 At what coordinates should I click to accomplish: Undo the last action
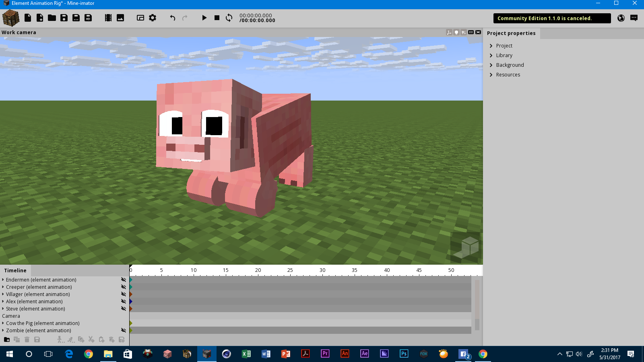(173, 18)
